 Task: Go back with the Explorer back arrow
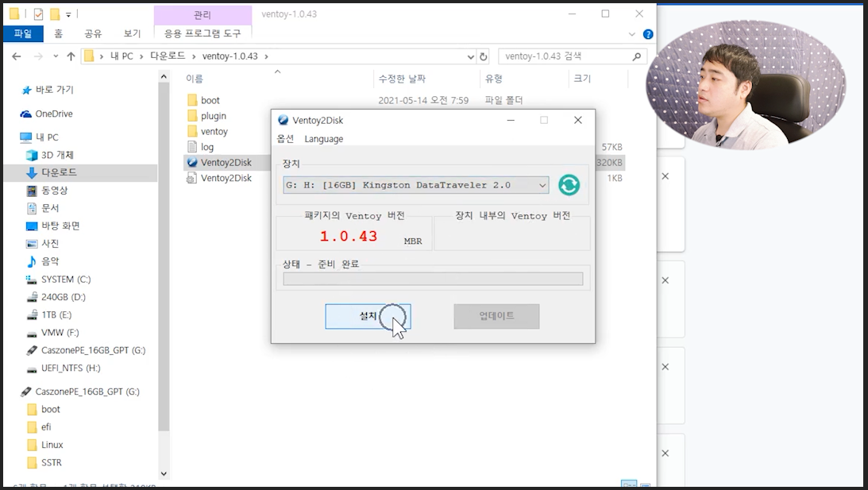(17, 56)
